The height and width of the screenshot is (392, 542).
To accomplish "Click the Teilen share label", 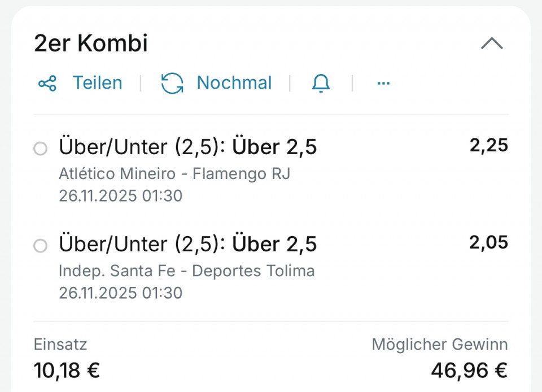I will point(97,83).
